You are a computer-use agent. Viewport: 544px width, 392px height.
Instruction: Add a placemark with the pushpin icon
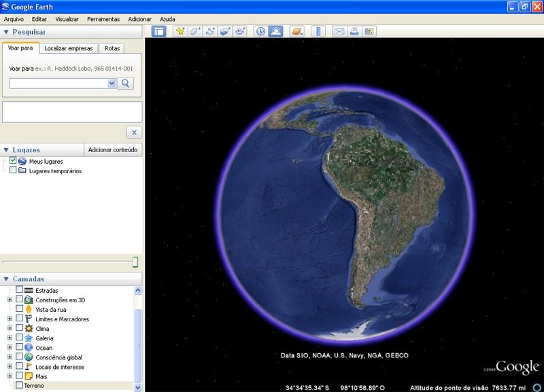pos(180,31)
